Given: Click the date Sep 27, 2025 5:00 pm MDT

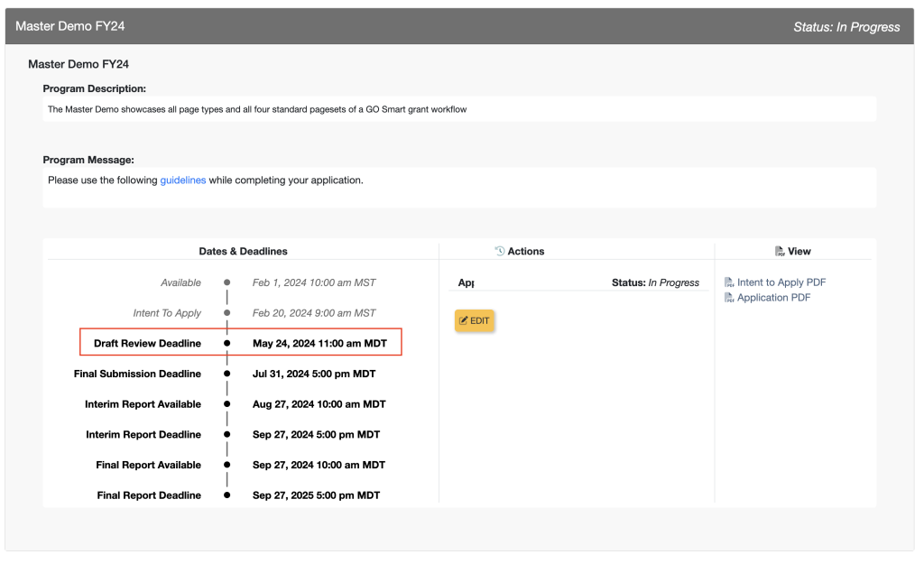Looking at the screenshot, I should (317, 495).
